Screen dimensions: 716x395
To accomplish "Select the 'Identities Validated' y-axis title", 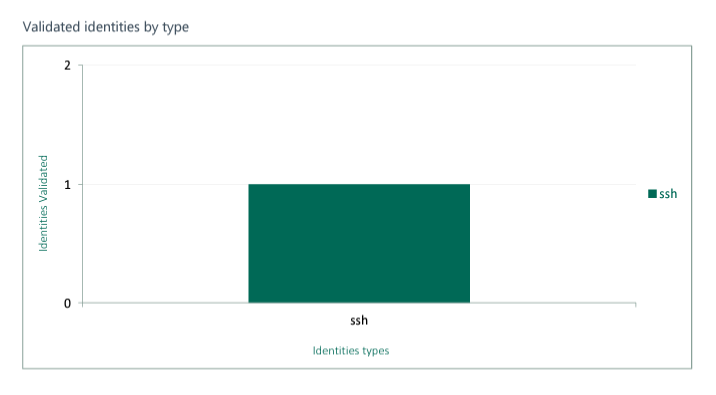I will point(43,203).
